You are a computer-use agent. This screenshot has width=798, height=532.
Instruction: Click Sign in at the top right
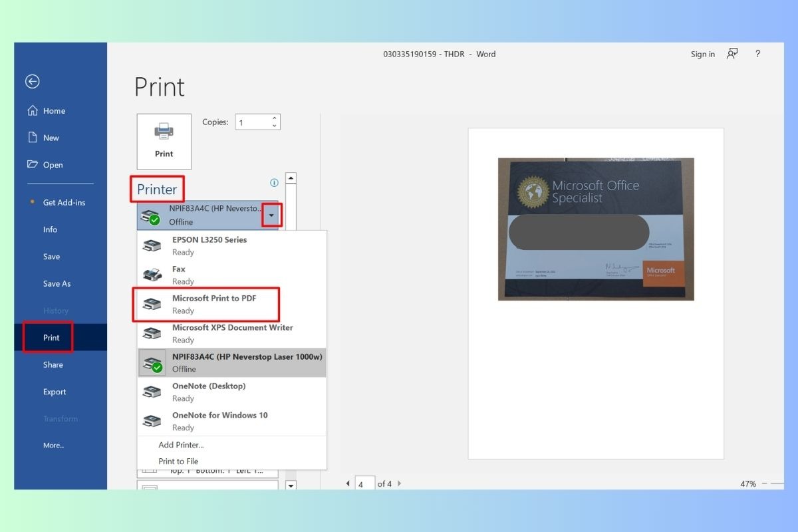[x=703, y=55]
